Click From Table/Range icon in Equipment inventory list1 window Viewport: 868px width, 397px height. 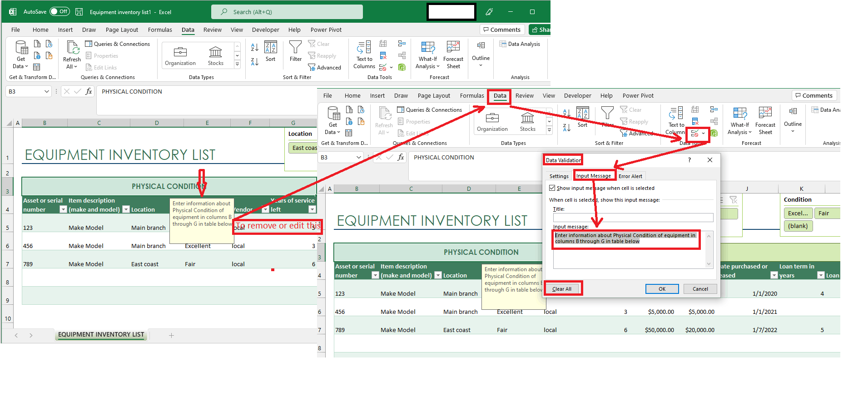[37, 67]
